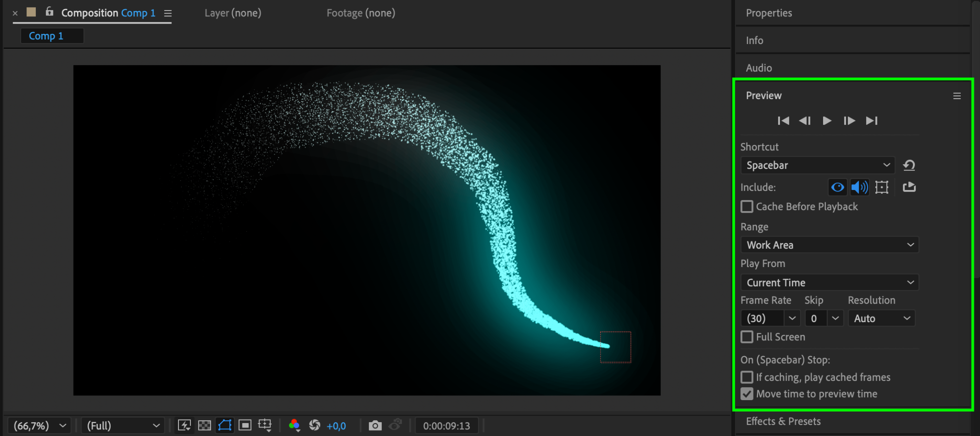Open grid and guide options icon
Viewport: 980px width, 436px height.
(265, 425)
